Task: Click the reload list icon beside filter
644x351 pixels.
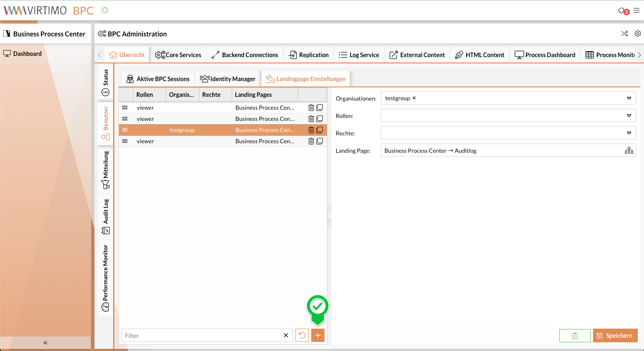Action: (302, 335)
